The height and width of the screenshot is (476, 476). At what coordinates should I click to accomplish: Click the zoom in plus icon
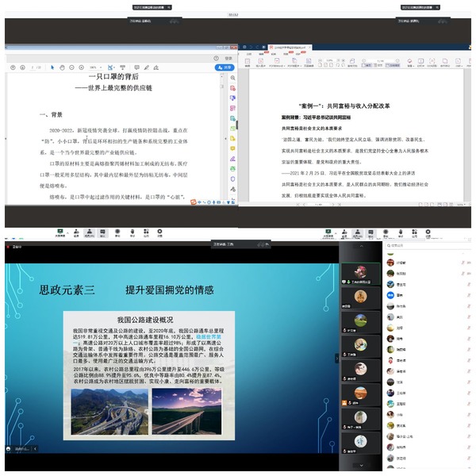(x=80, y=67)
